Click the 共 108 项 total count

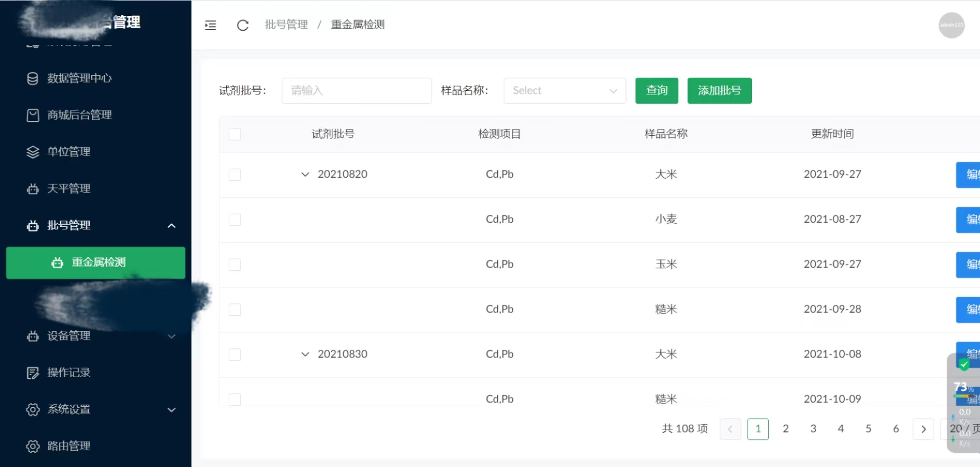[685, 429]
